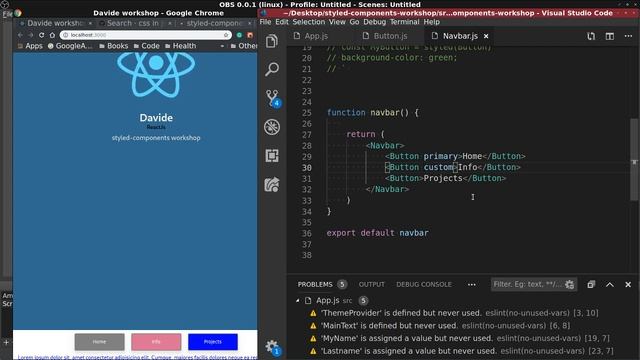Click the green Chrome extension icon
The height and width of the screenshot is (360, 640).
(240, 35)
